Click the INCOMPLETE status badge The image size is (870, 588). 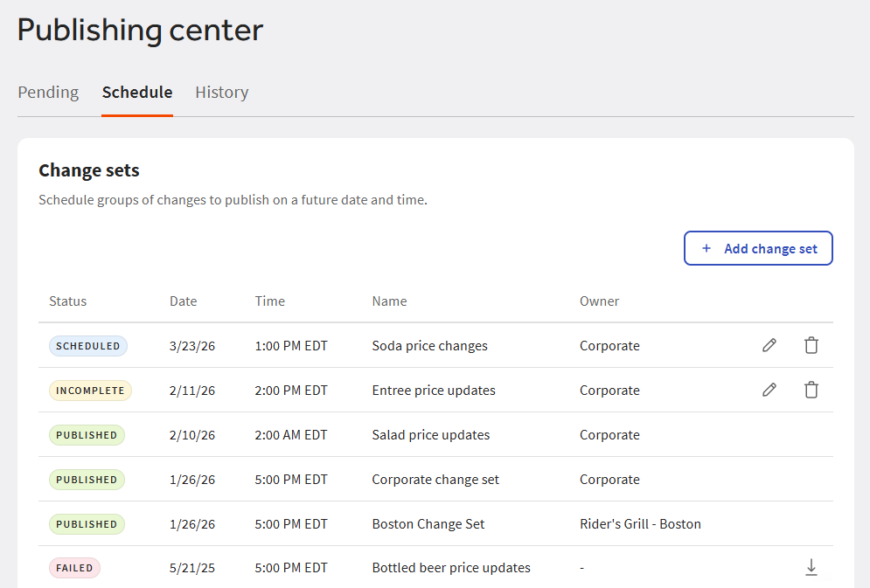(90, 390)
